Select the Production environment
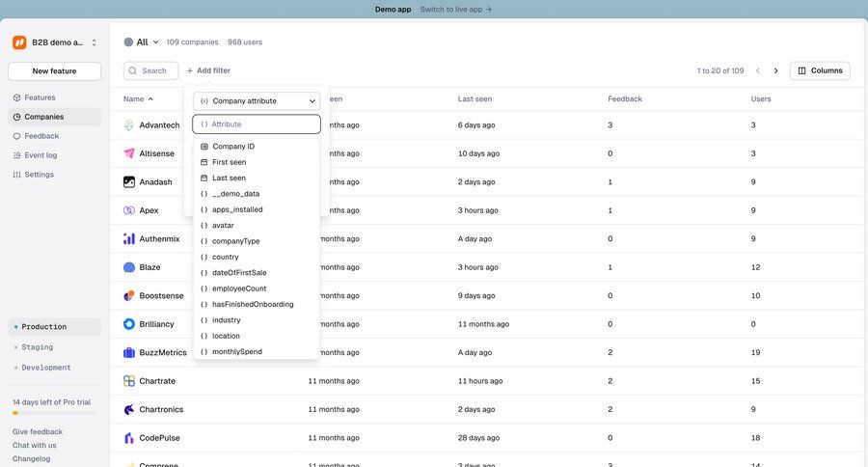 [54, 327]
